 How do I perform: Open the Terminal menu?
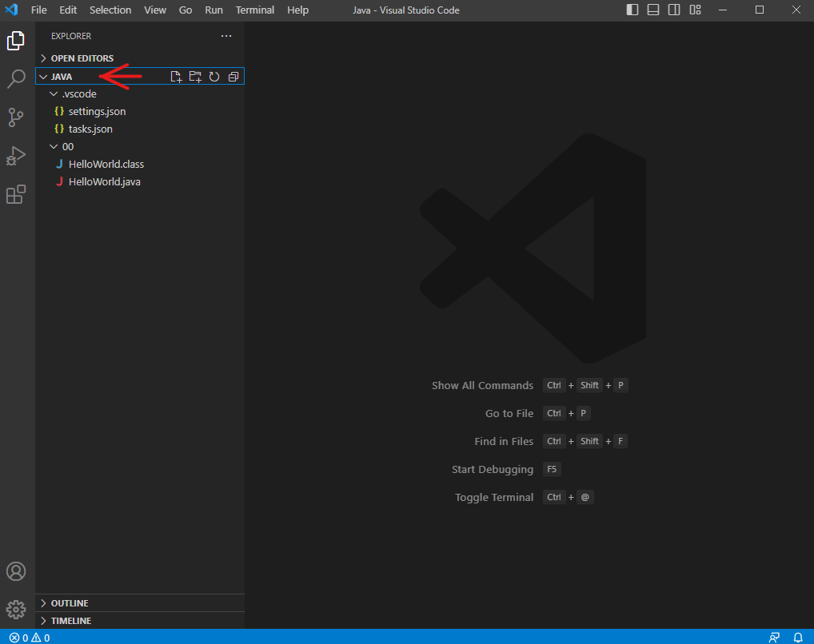pyautogui.click(x=254, y=10)
